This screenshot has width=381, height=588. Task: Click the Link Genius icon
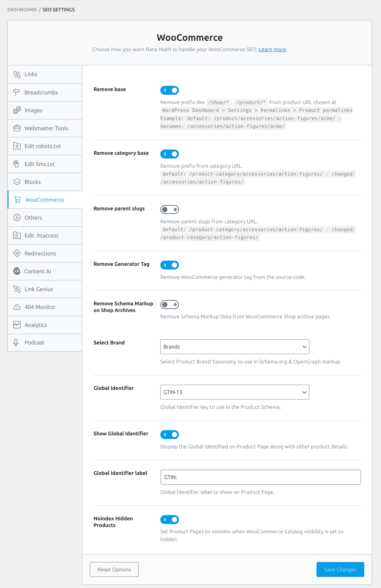[17, 289]
